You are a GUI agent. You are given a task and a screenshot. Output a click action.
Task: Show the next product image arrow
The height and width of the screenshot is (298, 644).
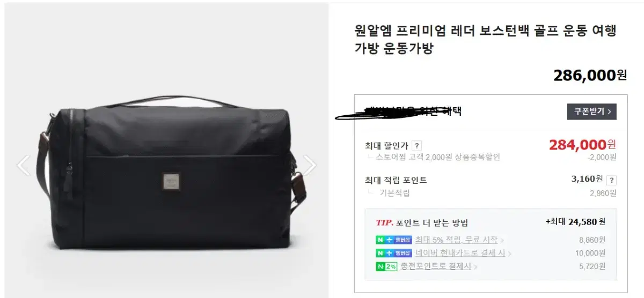coord(310,166)
